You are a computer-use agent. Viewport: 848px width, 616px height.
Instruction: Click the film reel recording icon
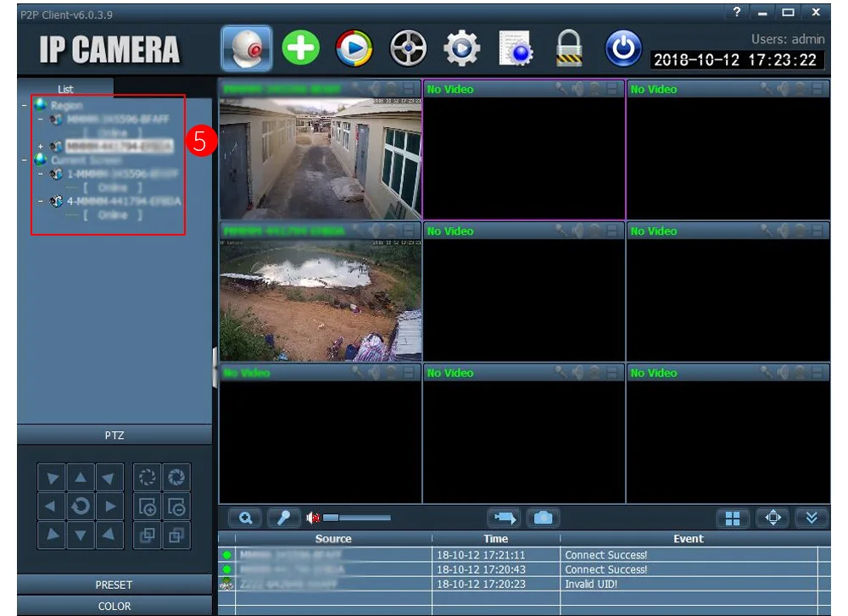[408, 49]
